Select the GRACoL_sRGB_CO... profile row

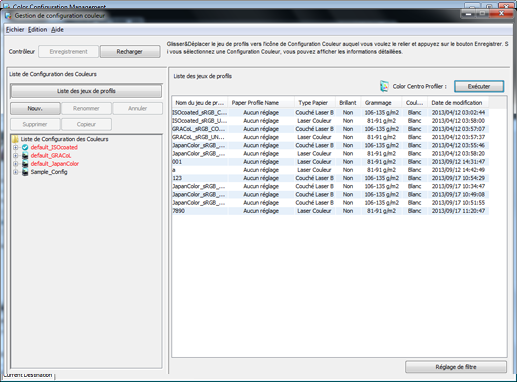330,129
